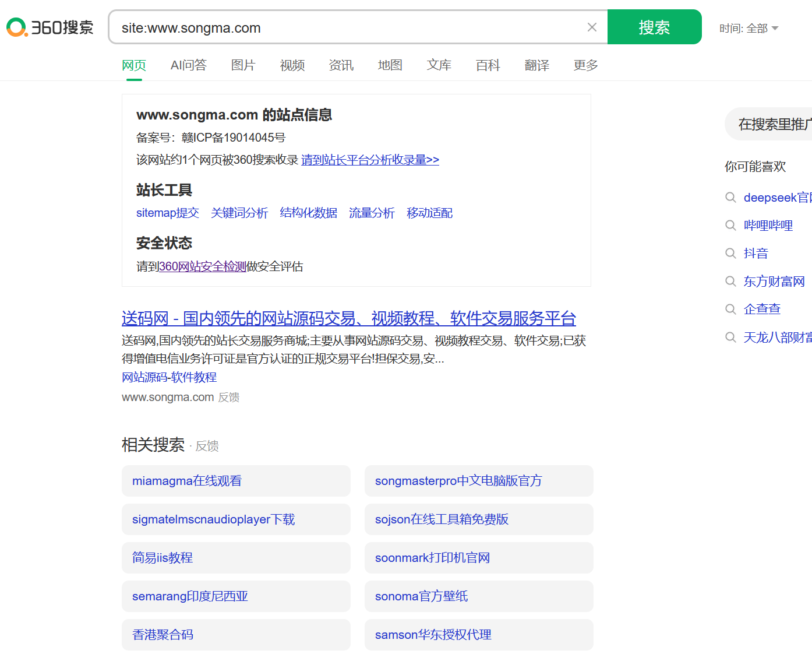Open the 企查查 suggestion

point(762,310)
